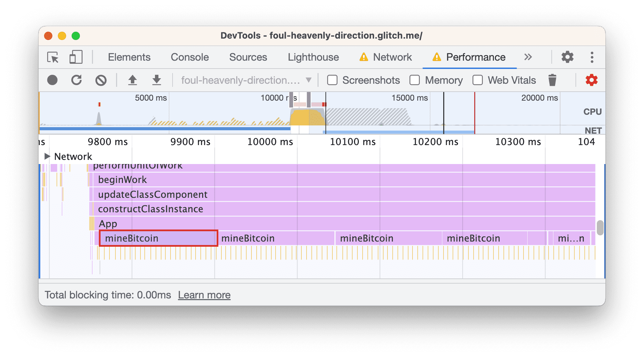Open DevTools settings gear icon
The width and height of the screenshot is (644, 357).
click(568, 57)
